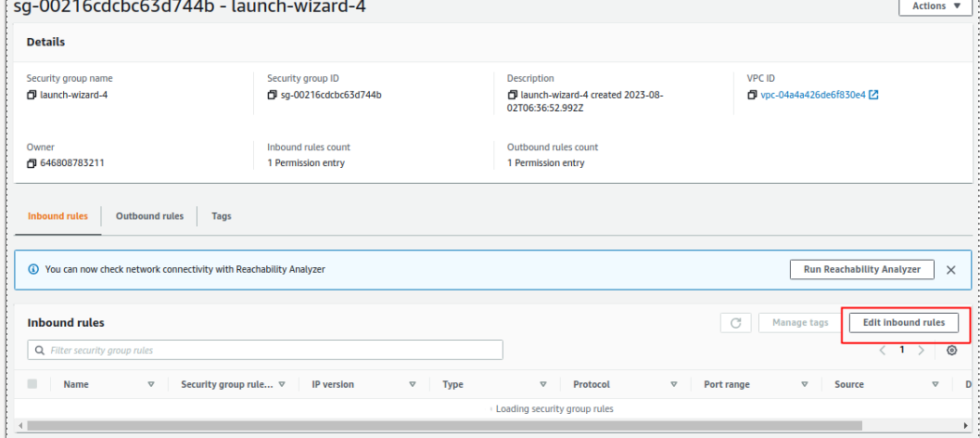Open inbound rules table settings gear

(x=951, y=350)
